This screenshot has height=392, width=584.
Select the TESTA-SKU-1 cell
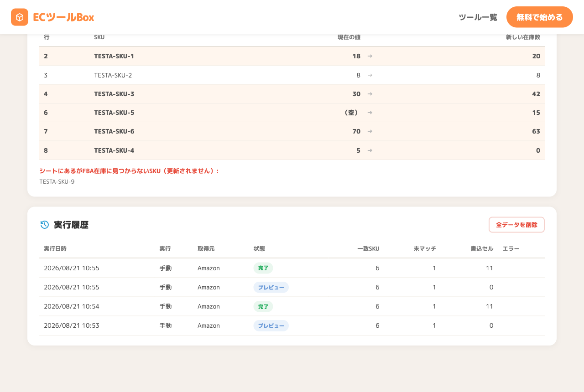[114, 56]
